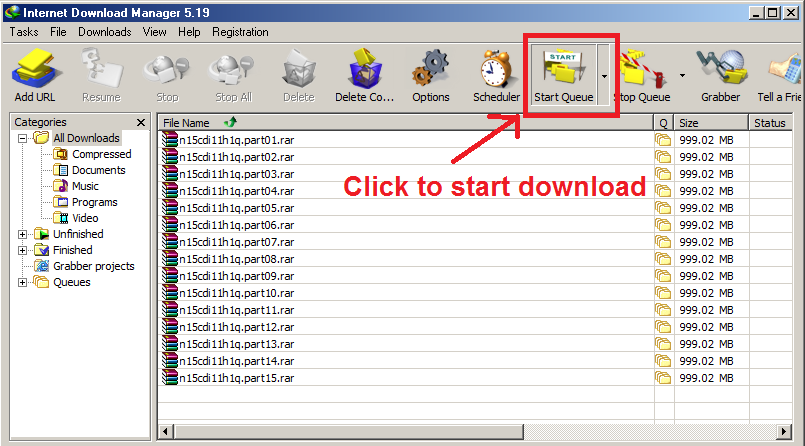Open the Tasks menu

coord(24,32)
